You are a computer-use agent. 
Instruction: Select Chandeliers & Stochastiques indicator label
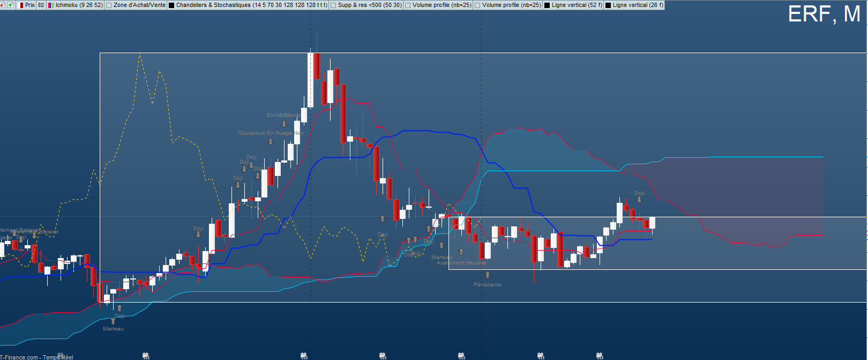tap(251, 5)
